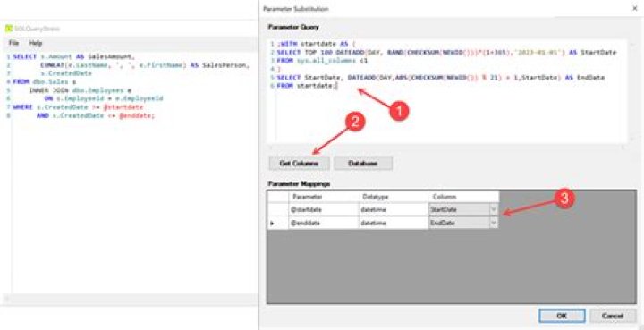Select the row header for @startdate row
644x330 pixels.
pyautogui.click(x=277, y=210)
